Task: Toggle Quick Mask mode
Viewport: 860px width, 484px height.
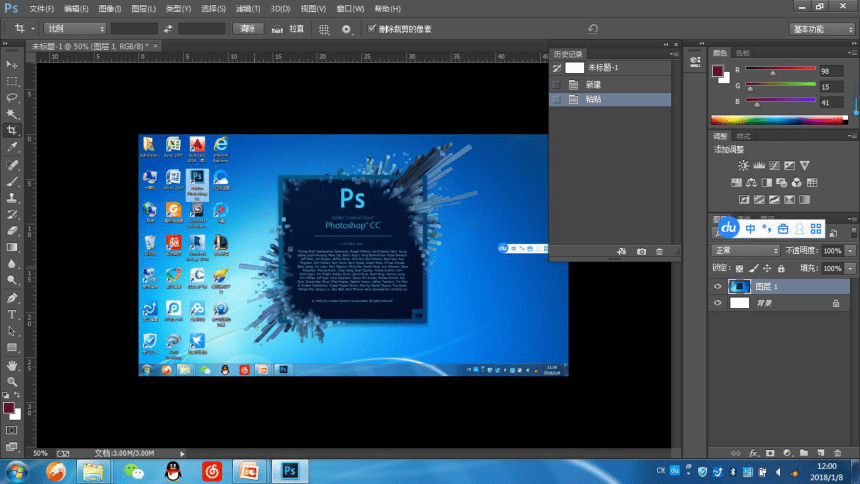Action: coord(12,431)
